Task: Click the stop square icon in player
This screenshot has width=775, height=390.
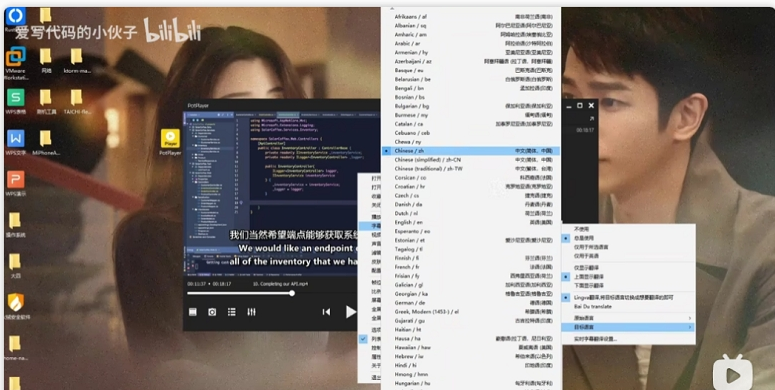Action: [x=193, y=312]
